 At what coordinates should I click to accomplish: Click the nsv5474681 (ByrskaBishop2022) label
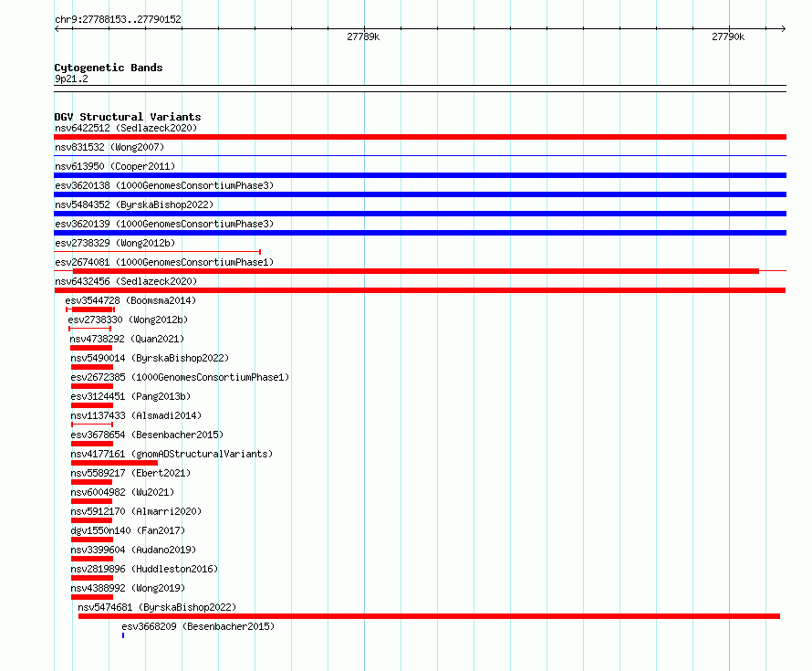pyautogui.click(x=157, y=607)
